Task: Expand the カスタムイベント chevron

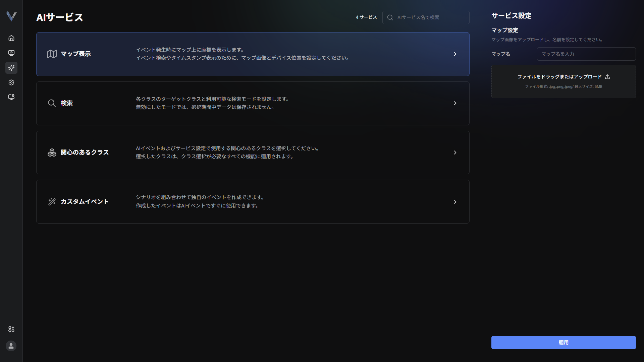Action: pos(455,202)
